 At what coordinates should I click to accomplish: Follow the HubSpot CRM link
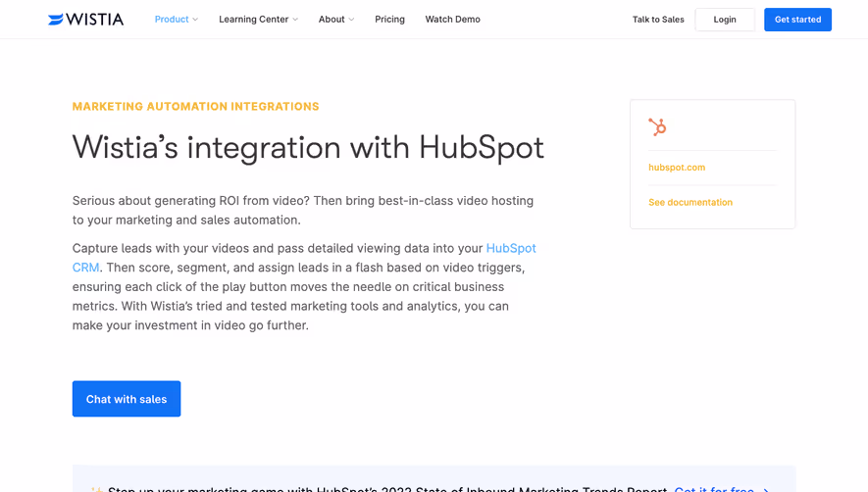coord(511,248)
